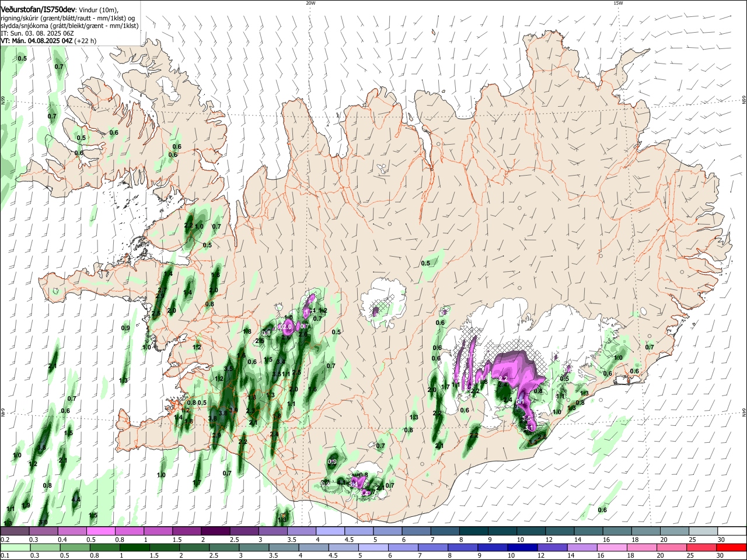The image size is (747, 560).
Task: Click the dark teal snow swatch between 8 and 9
Action: 473,531
